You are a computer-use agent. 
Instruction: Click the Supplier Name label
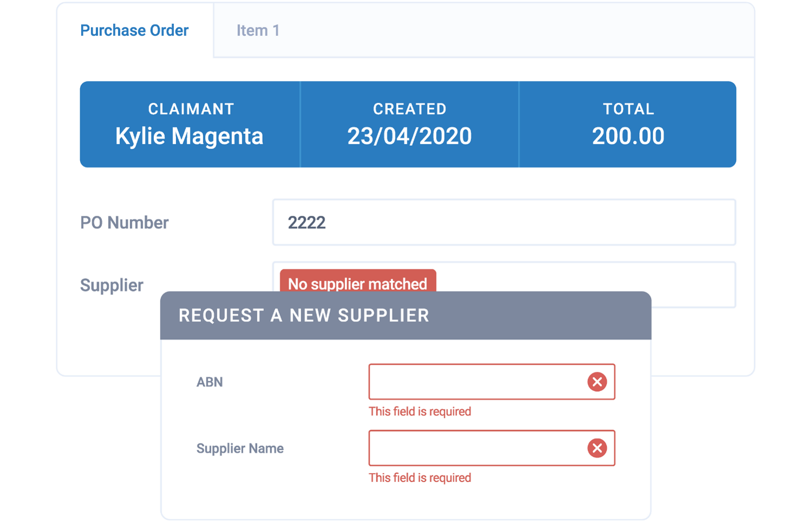(240, 448)
